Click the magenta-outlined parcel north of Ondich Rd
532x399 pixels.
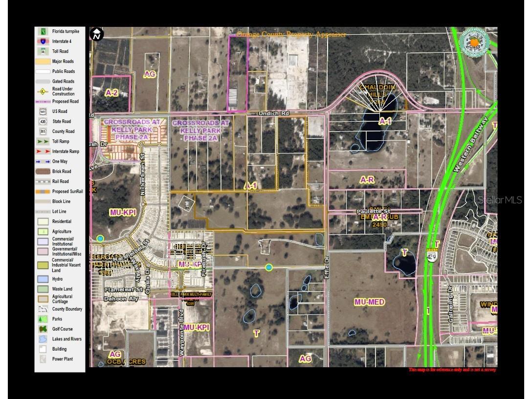pos(238,73)
